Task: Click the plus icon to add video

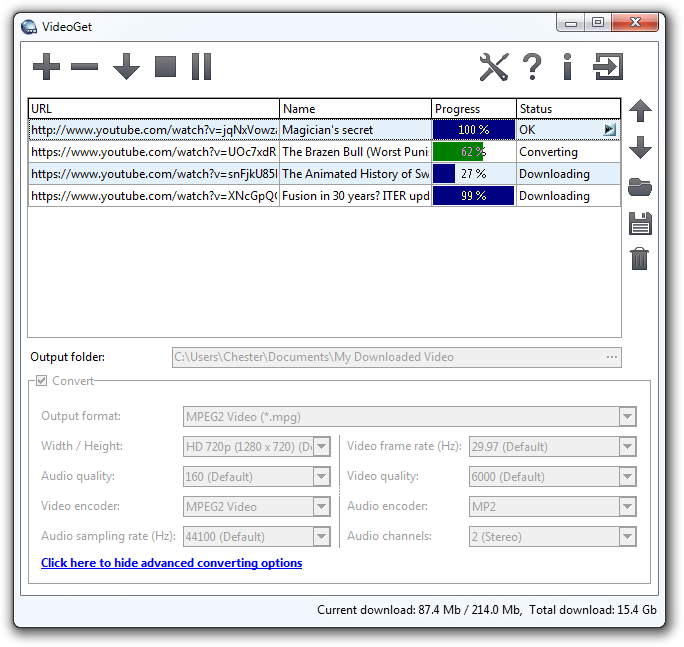Action: 46,67
